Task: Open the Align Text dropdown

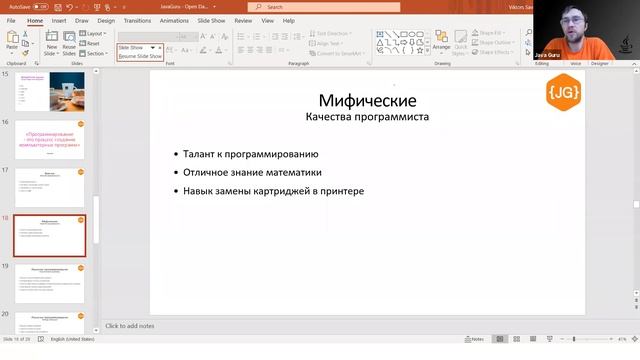Action: click(x=326, y=43)
